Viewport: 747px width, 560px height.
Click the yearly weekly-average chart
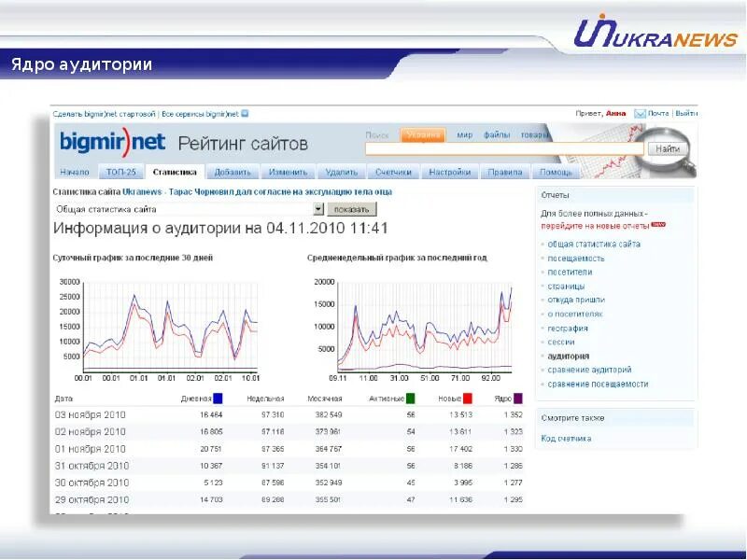pyautogui.click(x=414, y=329)
